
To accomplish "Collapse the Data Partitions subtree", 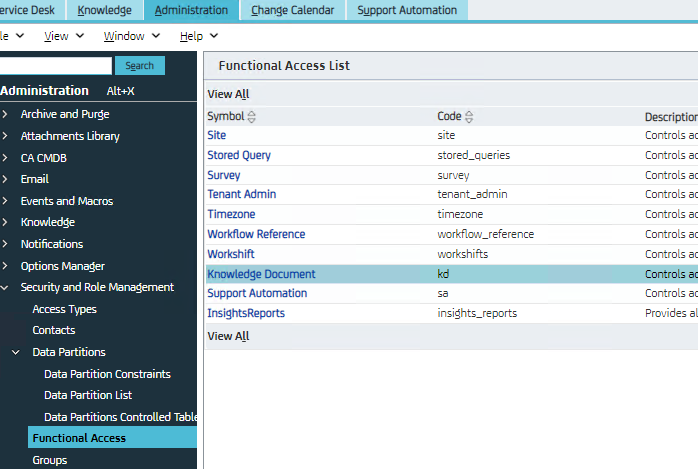I will click(17, 352).
